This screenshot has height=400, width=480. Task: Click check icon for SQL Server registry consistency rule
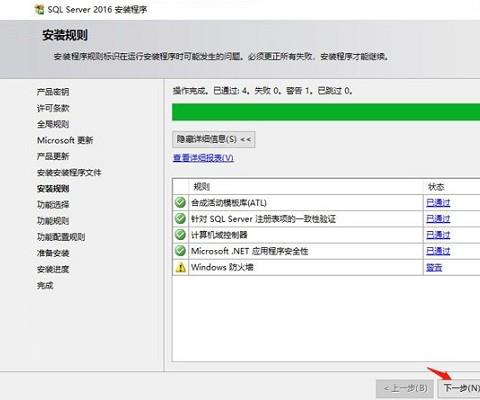[x=180, y=219]
